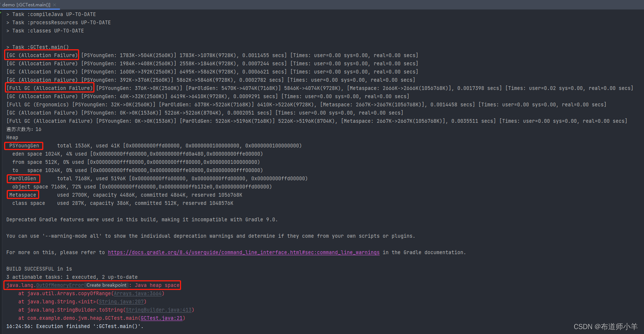Viewport: 644px width, 334px height.
Task: Click the object space 7168K, 72% used line
Action: click(x=142, y=187)
